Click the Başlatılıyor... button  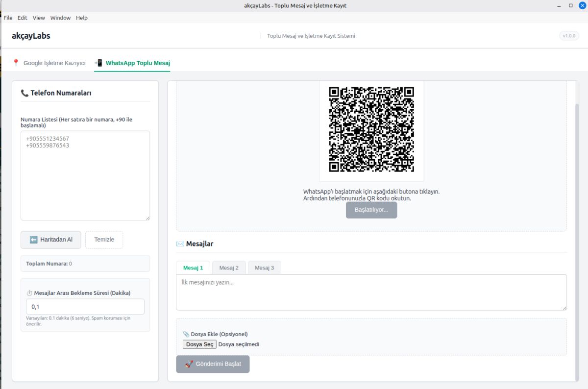pos(371,210)
